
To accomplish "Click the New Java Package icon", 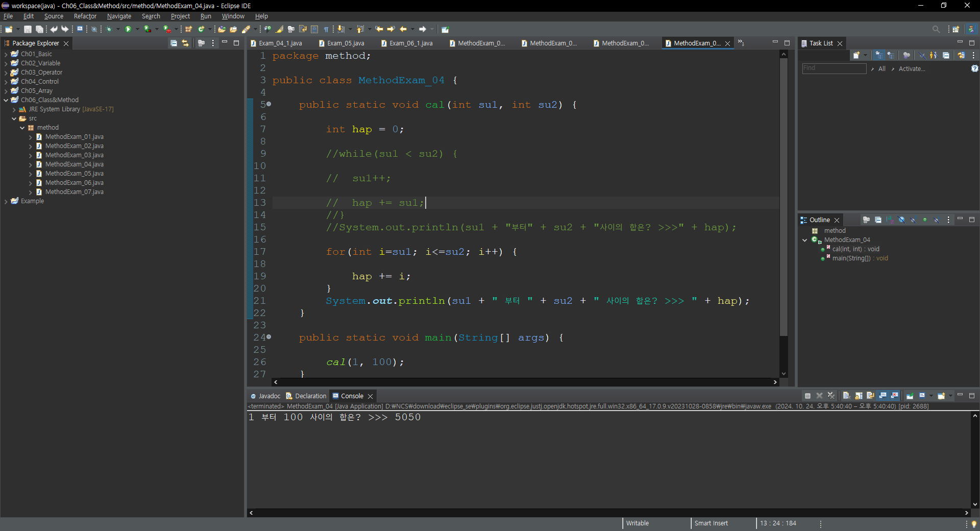I will click(x=189, y=29).
